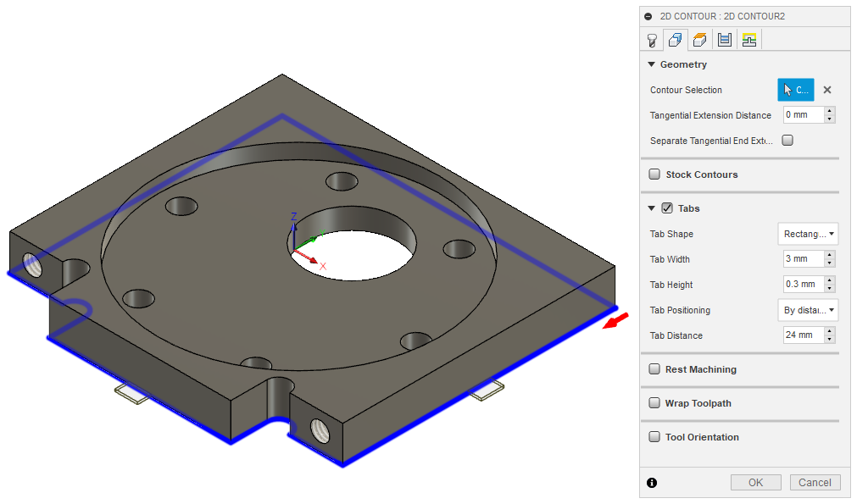Open the Linking tab icon
This screenshot has width=857, height=504.
[749, 39]
